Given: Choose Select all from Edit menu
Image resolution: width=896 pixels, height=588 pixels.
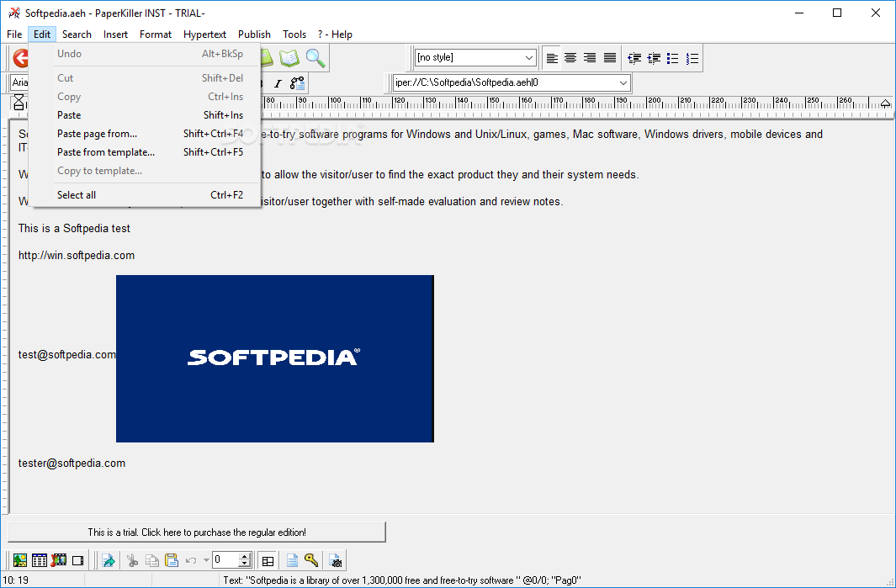Looking at the screenshot, I should coord(145,195).
